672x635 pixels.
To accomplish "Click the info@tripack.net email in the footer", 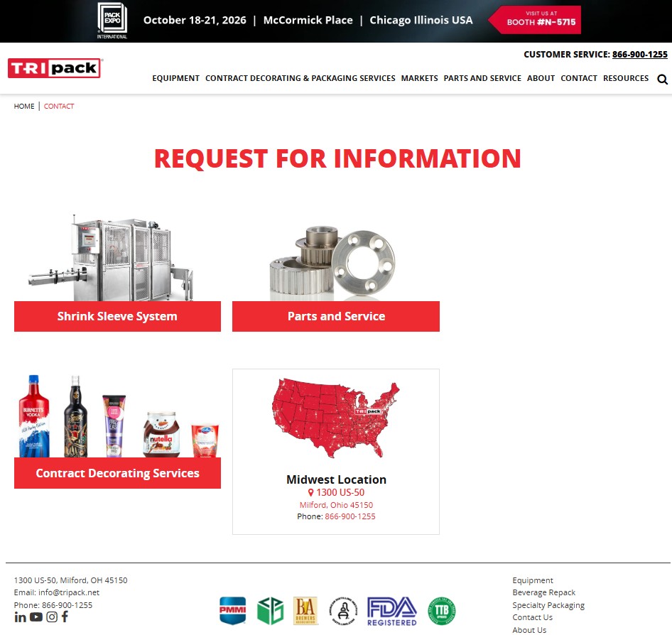I will pos(69,592).
